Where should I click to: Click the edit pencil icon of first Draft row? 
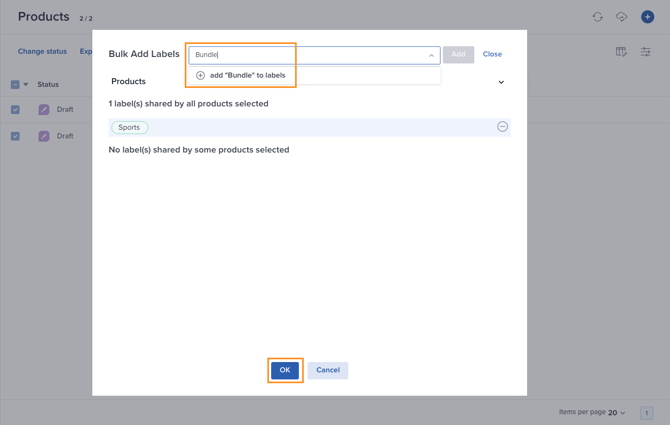[x=44, y=110]
